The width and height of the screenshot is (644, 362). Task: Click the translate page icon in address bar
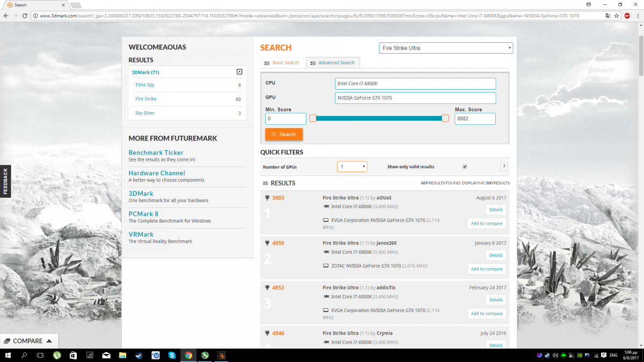[x=607, y=16]
